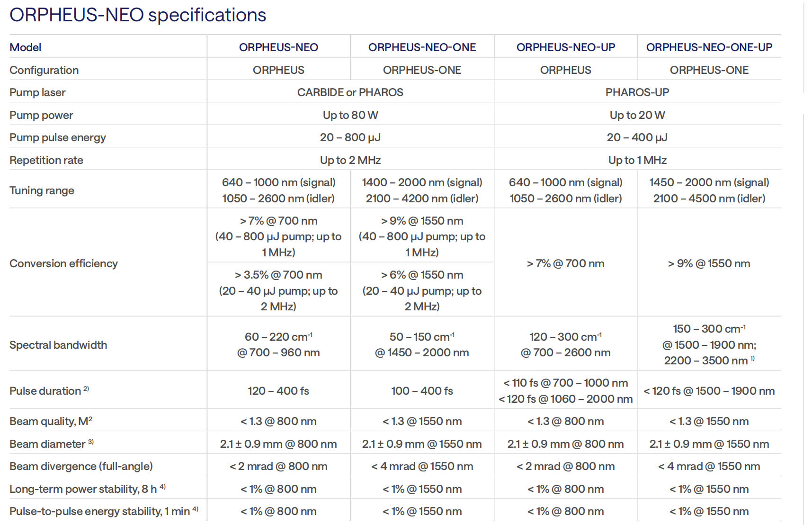
Task: Click the 'Up to 80 W' cell
Action: (350, 115)
